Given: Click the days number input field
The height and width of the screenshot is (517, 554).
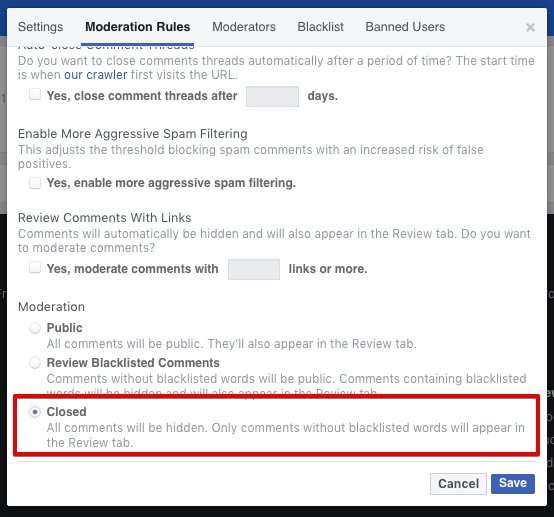Looking at the screenshot, I should tap(272, 96).
